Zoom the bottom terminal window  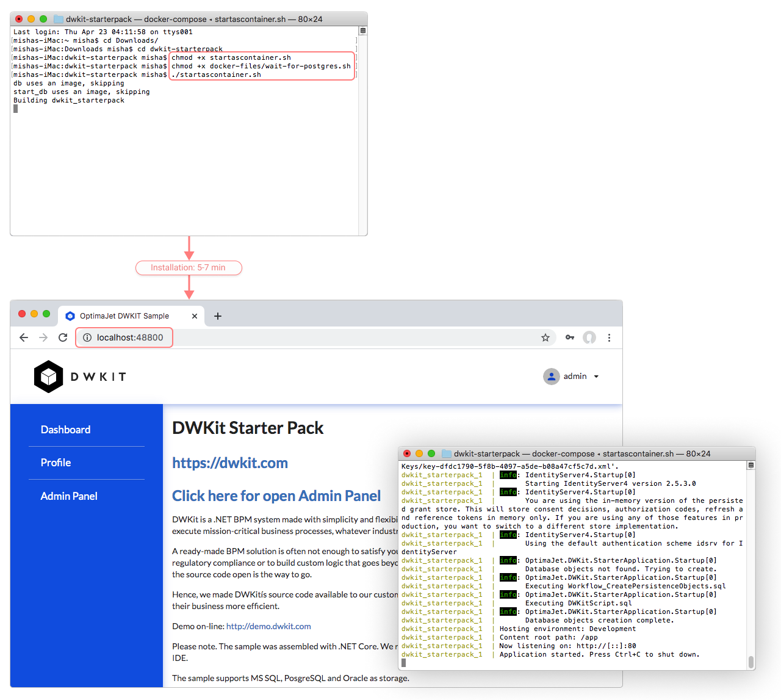pos(431,453)
